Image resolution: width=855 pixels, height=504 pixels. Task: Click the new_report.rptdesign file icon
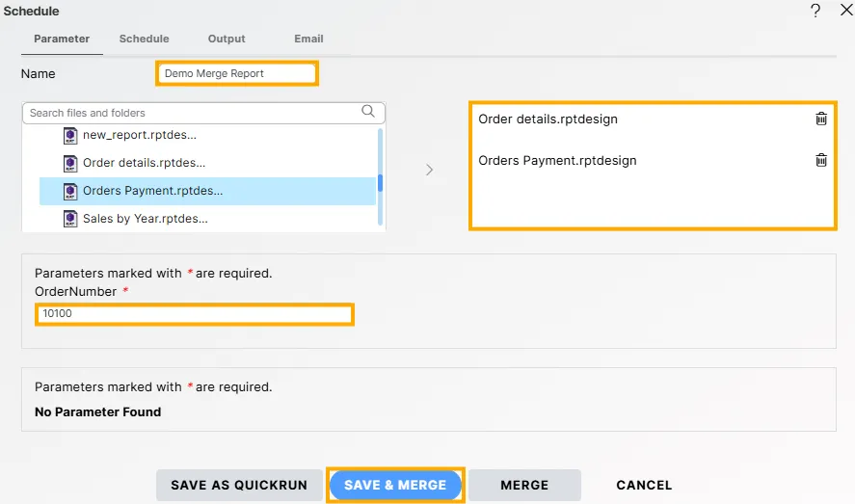[x=70, y=136]
